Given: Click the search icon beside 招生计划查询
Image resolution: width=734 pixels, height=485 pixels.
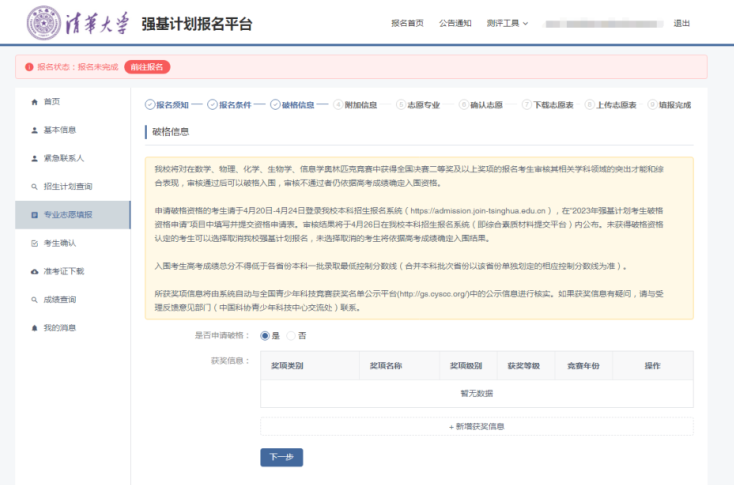Looking at the screenshot, I should (34, 186).
